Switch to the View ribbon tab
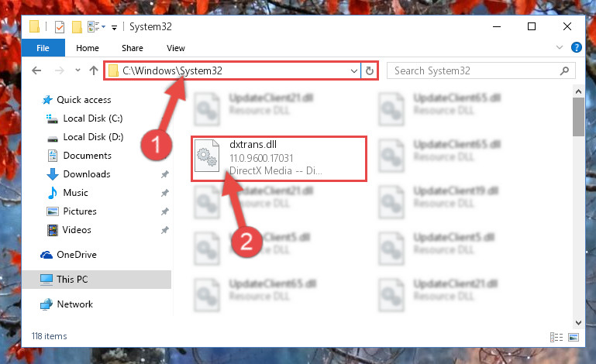 pos(176,48)
